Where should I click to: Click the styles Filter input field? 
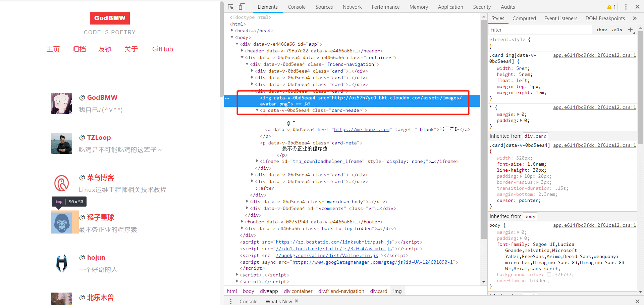point(540,30)
